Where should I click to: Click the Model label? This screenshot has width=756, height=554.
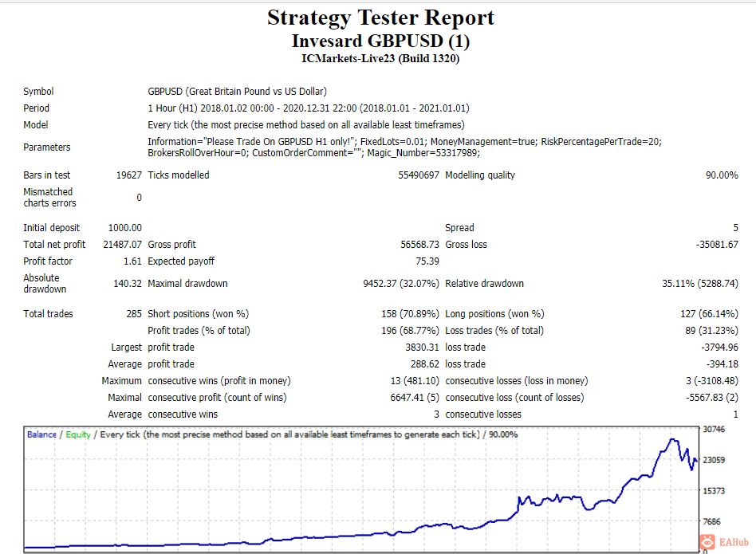click(x=36, y=125)
